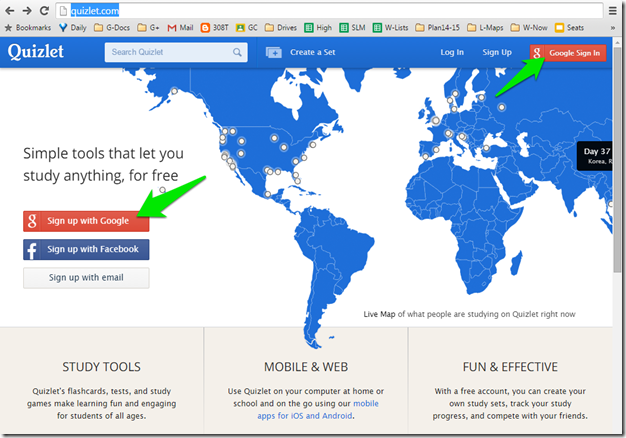Image resolution: width=626 pixels, height=438 pixels.
Task: Click the Create a Set text
Action: [x=313, y=52]
